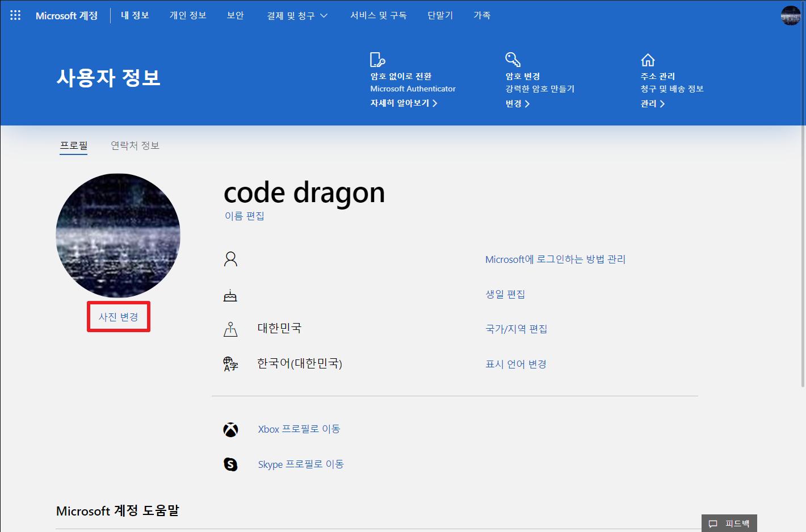Switch to 연락처 정보 tab
Image resolution: width=806 pixels, height=532 pixels.
(135, 146)
